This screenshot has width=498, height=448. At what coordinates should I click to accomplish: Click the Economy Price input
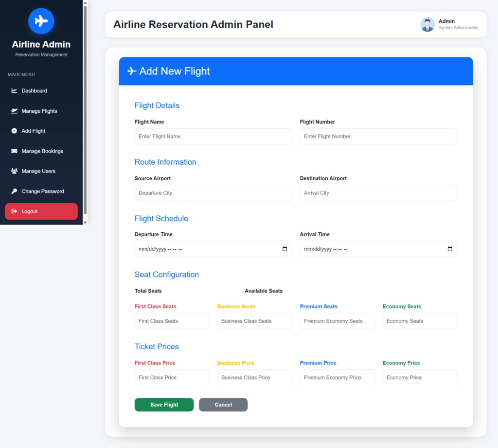[x=420, y=377]
